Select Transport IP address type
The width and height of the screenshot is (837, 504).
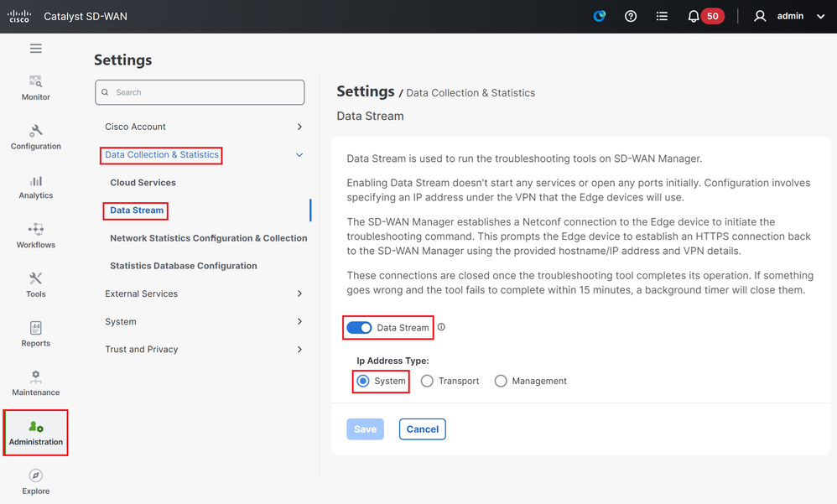point(427,381)
